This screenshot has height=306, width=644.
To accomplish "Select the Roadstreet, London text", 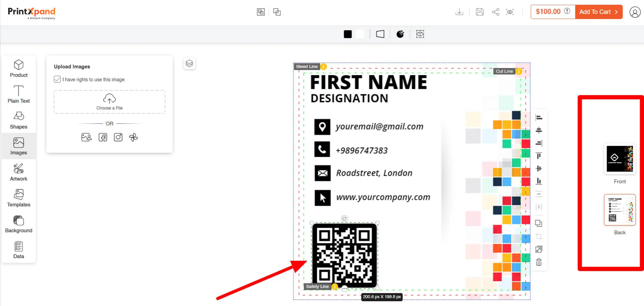I will pyautogui.click(x=374, y=173).
